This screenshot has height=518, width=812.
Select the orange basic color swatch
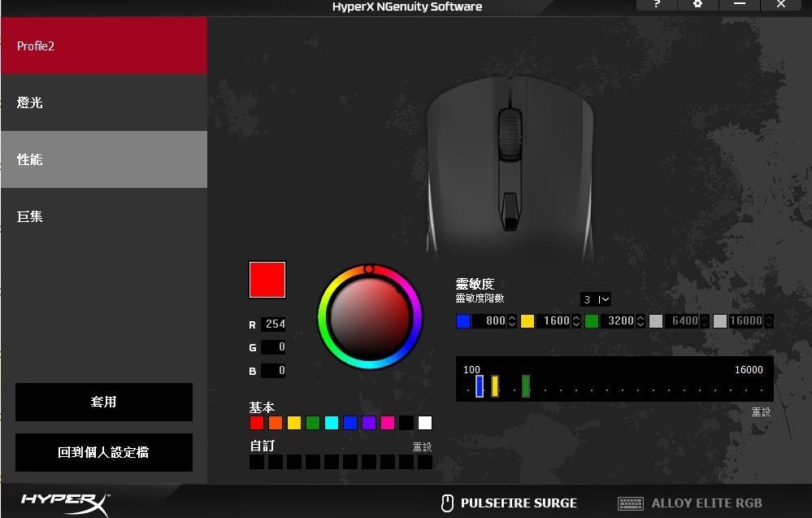pyautogui.click(x=276, y=423)
